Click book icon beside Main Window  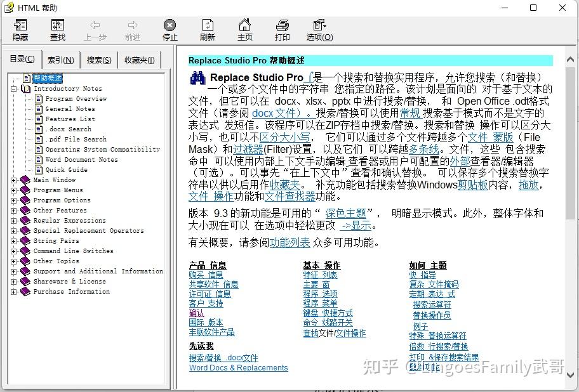(x=25, y=180)
